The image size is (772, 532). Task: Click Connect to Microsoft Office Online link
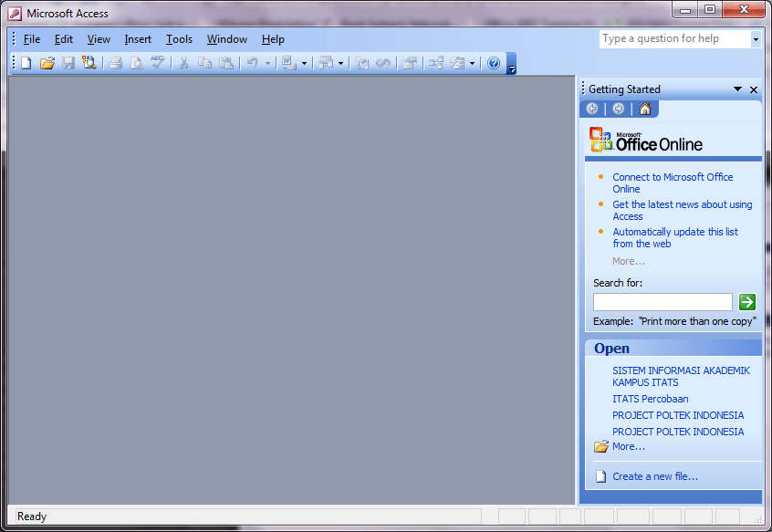(673, 183)
